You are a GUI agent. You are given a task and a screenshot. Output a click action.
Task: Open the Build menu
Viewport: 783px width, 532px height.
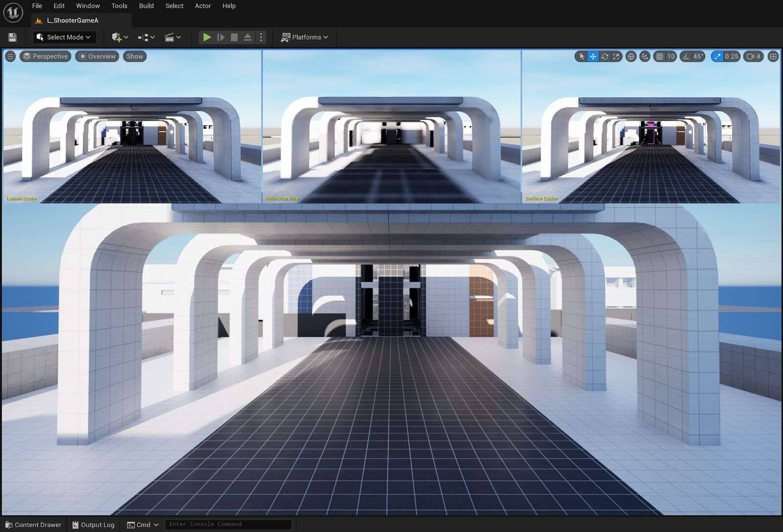[146, 6]
